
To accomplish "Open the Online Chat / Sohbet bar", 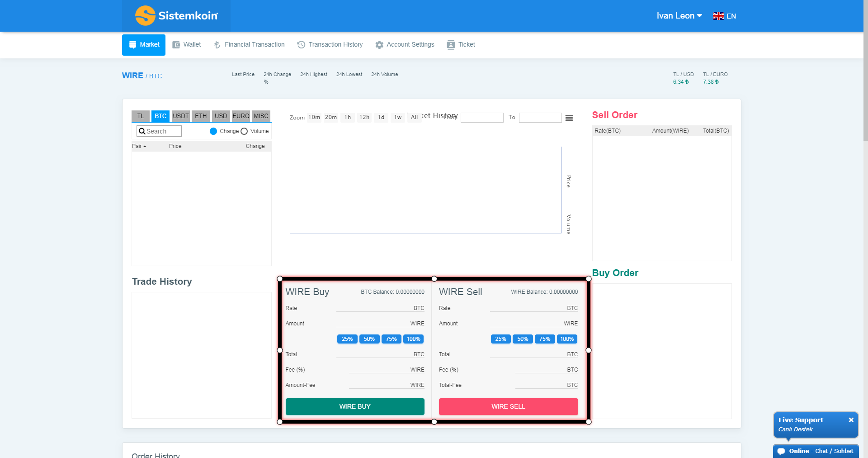I will tap(816, 451).
